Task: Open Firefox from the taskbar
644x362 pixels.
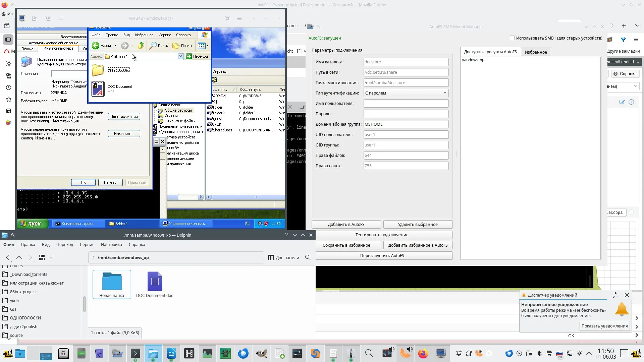Action: [423, 353]
